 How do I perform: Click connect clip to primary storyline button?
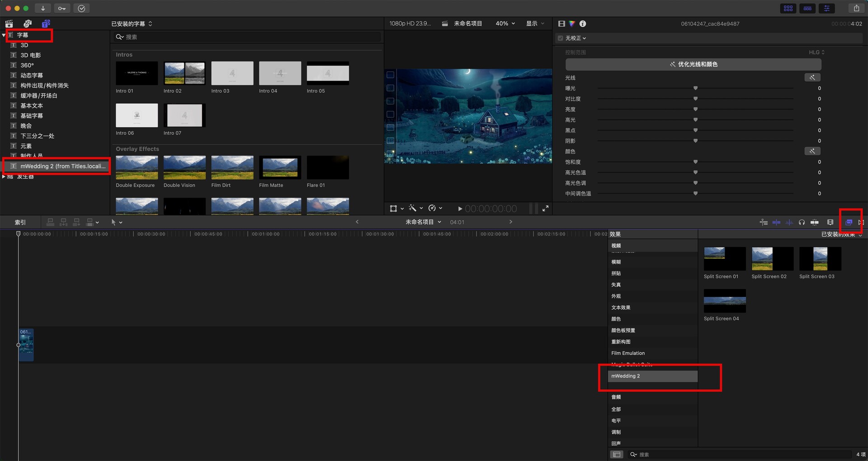[x=51, y=222]
